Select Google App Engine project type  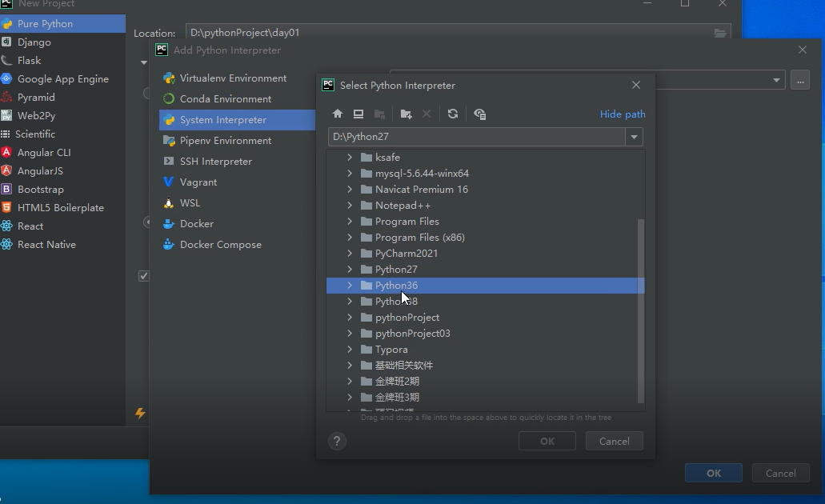click(x=62, y=79)
